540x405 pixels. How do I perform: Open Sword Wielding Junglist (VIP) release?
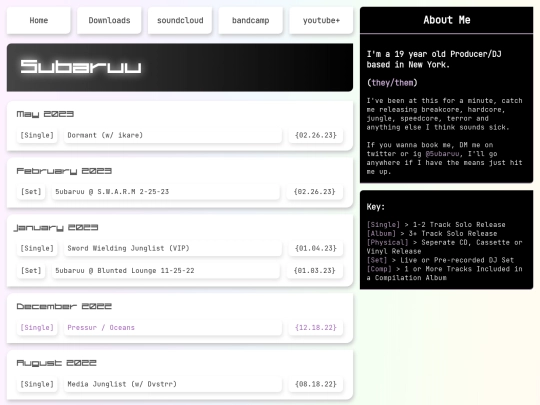coord(173,248)
